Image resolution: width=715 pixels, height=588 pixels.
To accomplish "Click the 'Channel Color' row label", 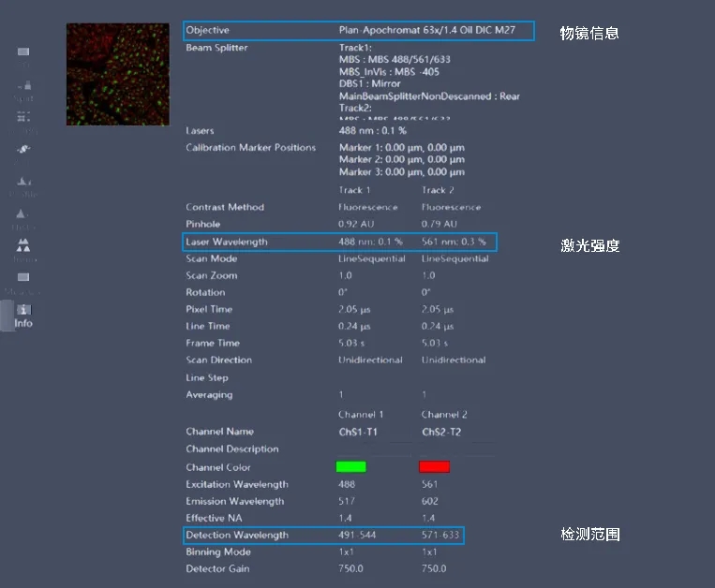I will (x=218, y=467).
